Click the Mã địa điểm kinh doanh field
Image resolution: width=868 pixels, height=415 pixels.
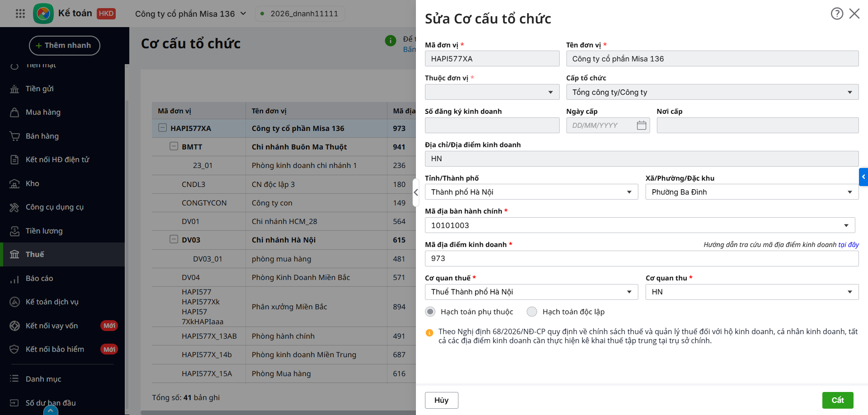pyautogui.click(x=641, y=258)
